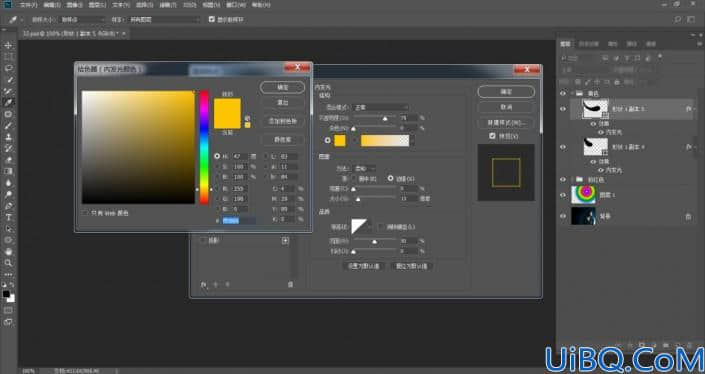Select the Eyedropper tool

8,102
